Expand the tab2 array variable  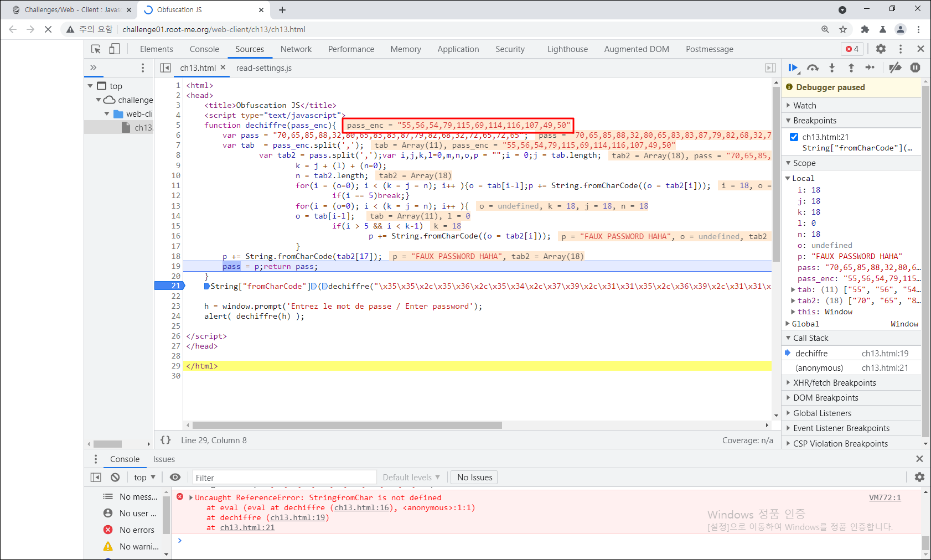[x=793, y=300]
